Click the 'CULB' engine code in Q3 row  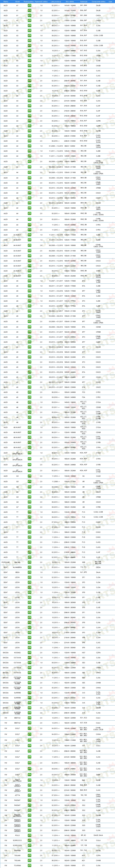[98, 476]
